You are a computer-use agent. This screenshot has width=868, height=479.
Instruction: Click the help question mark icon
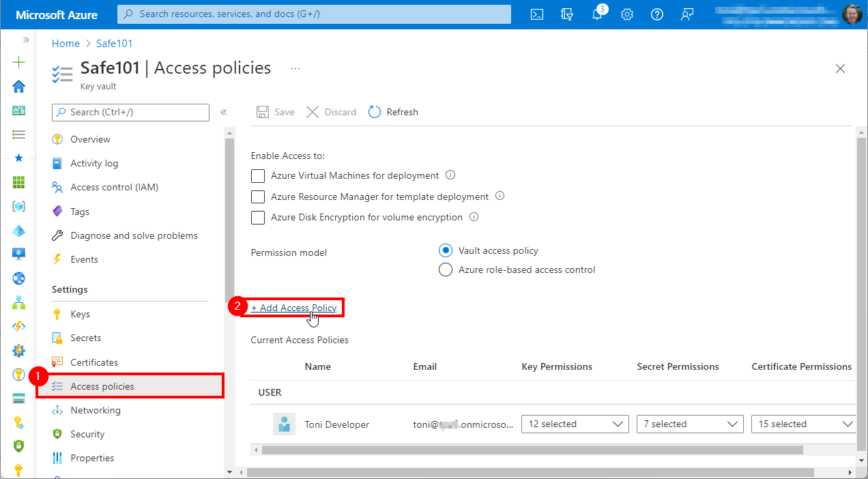[x=657, y=14]
